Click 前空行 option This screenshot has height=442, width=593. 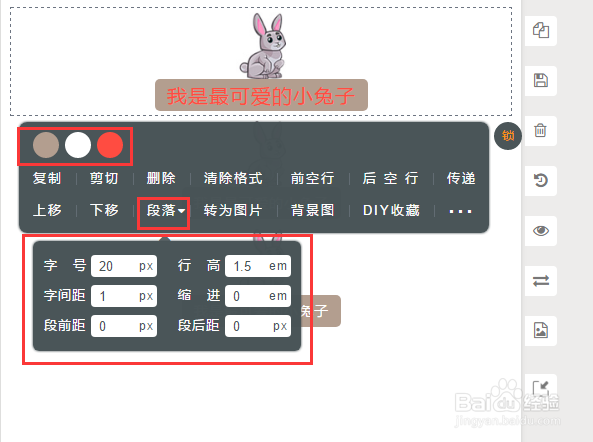coord(312,178)
